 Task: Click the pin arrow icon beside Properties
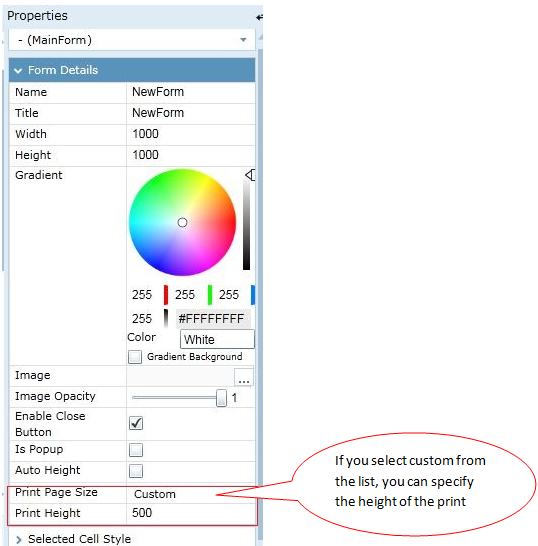click(x=259, y=17)
